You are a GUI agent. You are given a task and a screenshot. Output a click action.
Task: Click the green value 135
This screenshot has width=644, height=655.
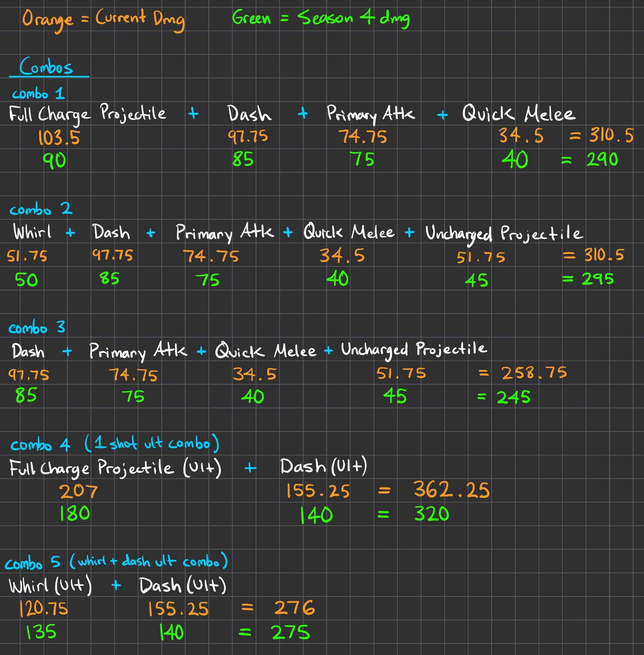click(41, 632)
